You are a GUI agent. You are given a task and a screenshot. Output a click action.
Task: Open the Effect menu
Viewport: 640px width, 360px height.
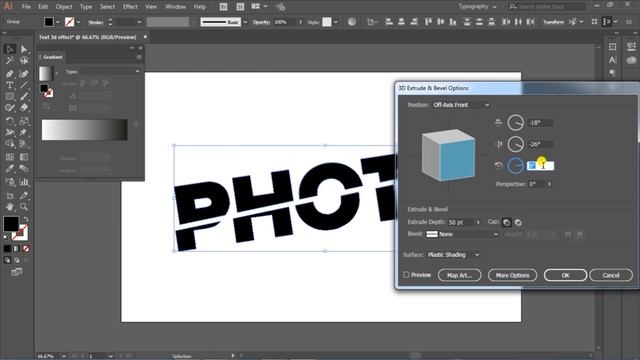tap(130, 7)
